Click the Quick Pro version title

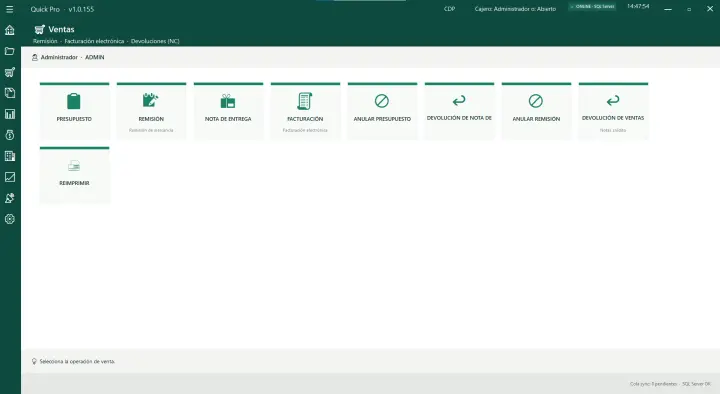click(62, 9)
